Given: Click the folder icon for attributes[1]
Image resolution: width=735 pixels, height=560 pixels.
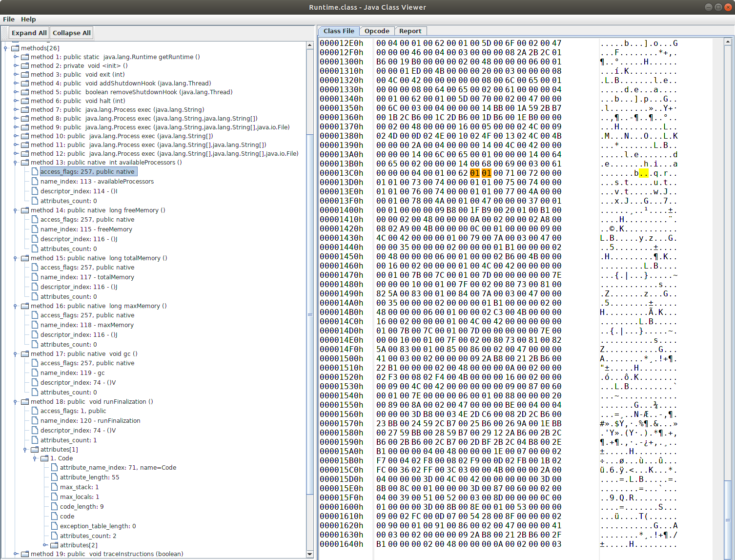Looking at the screenshot, I should [35, 449].
